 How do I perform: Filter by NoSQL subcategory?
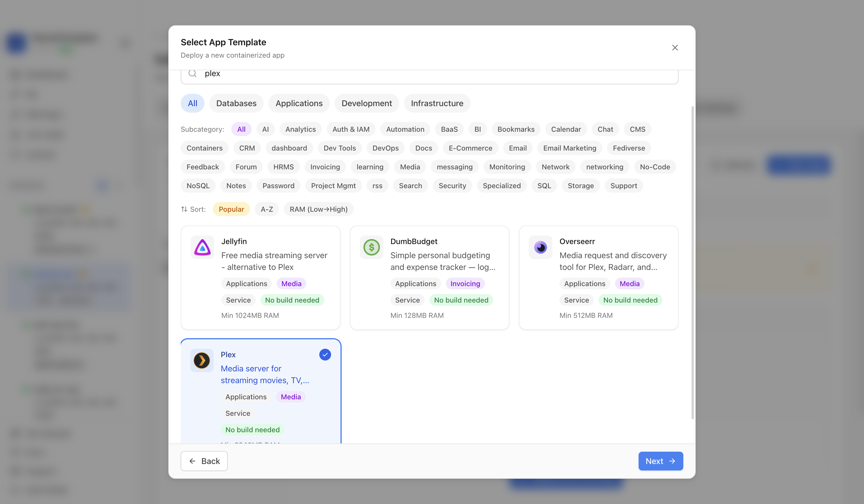(198, 186)
